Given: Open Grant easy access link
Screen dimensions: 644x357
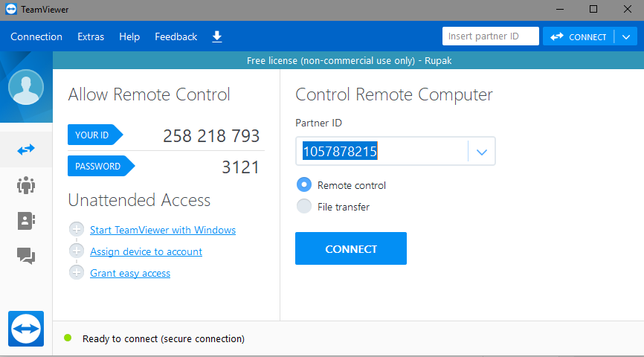Looking at the screenshot, I should pos(130,273).
